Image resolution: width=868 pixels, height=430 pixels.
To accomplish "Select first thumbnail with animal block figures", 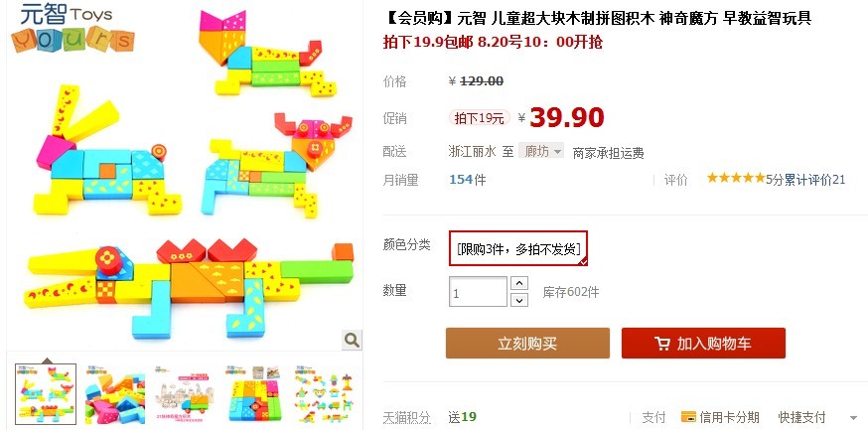I will (46, 394).
